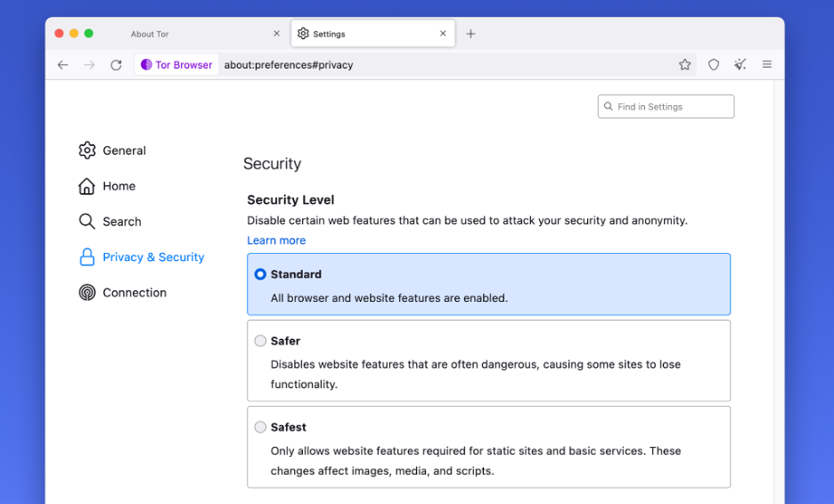This screenshot has height=504, width=834.
Task: Open the hamburger application menu
Action: [766, 64]
